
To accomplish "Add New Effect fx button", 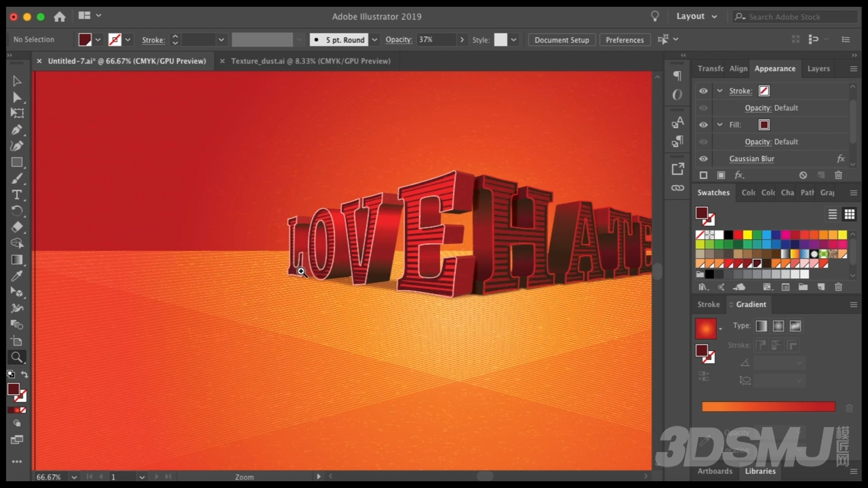I will coord(739,176).
